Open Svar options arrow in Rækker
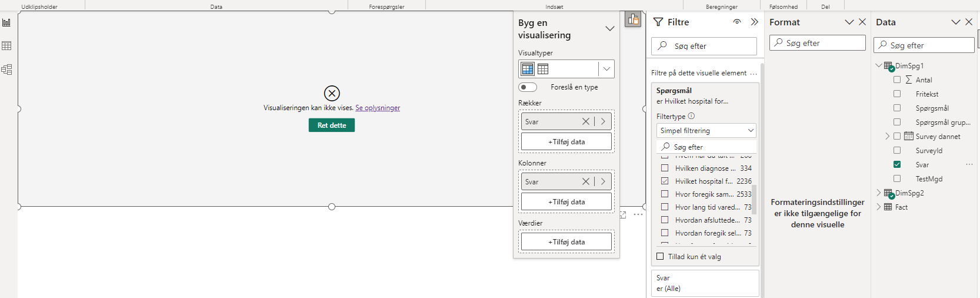 point(603,121)
